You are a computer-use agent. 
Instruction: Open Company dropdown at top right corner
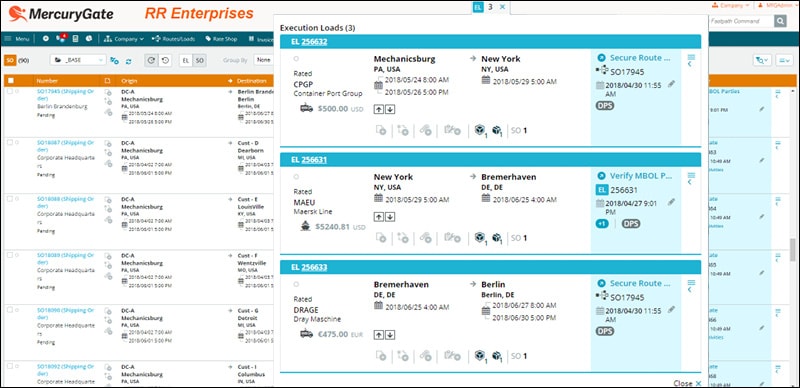731,6
